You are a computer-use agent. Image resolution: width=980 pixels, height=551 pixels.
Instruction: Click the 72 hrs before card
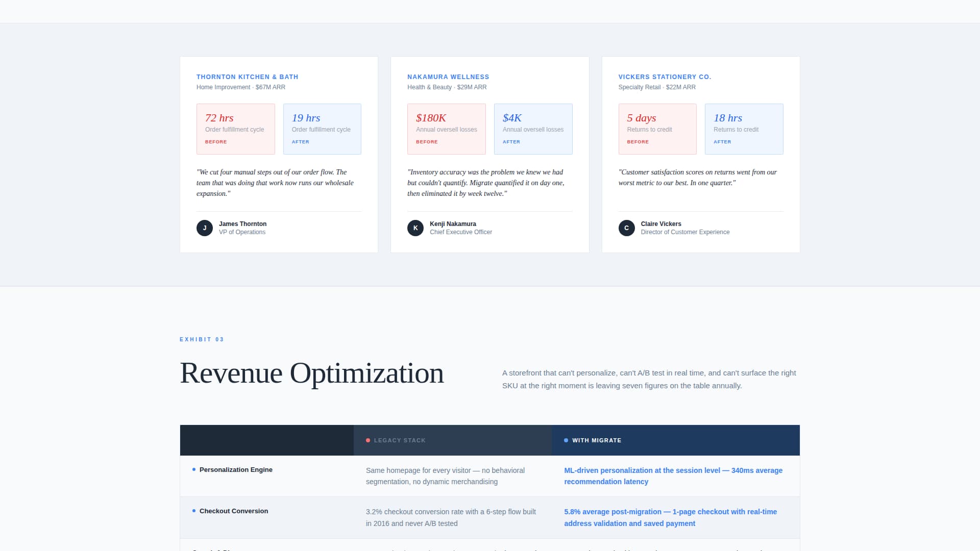236,129
